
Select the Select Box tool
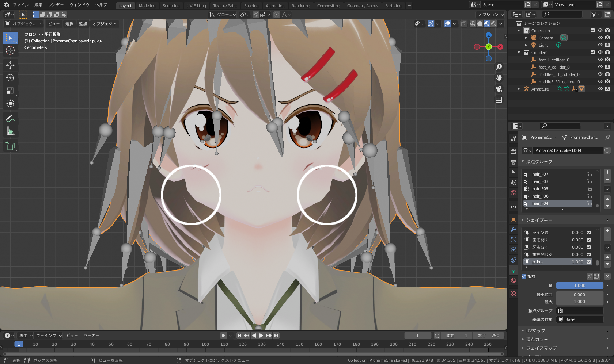[x=10, y=38]
